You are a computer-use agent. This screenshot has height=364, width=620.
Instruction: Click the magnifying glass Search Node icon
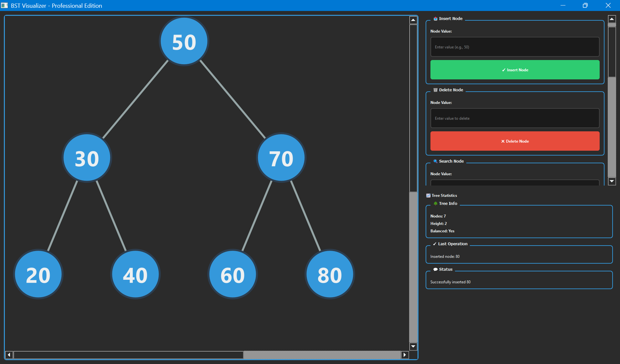click(436, 161)
